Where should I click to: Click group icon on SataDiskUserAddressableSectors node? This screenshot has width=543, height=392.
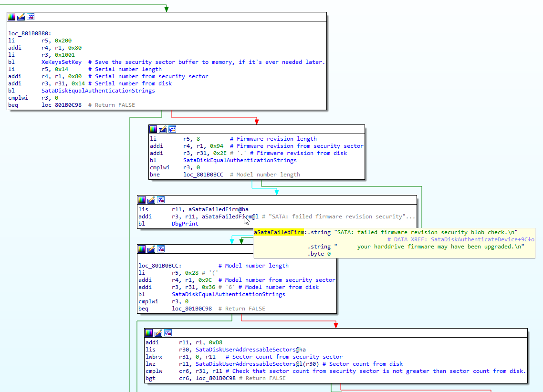(x=168, y=333)
